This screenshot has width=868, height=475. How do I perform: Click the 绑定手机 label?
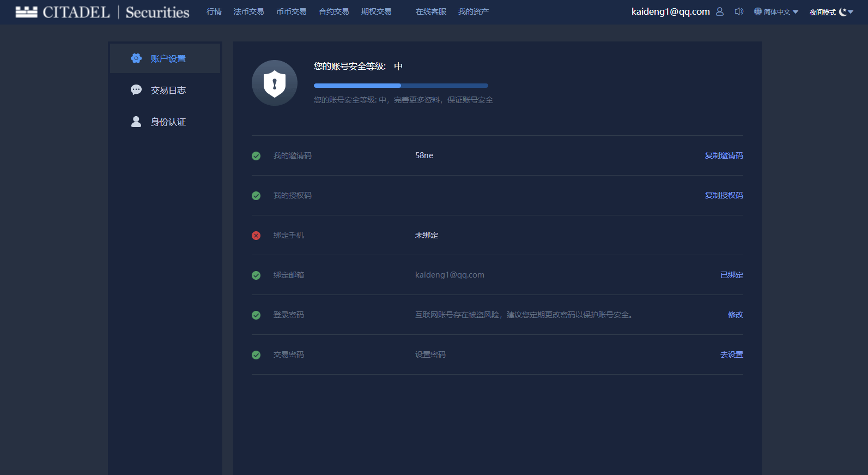pos(289,235)
